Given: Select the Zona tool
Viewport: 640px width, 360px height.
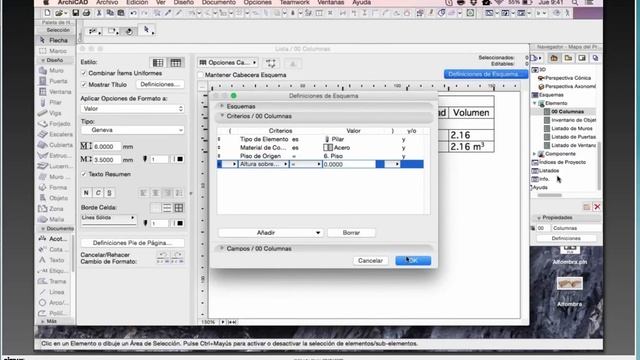Looking at the screenshot, I should 55,209.
